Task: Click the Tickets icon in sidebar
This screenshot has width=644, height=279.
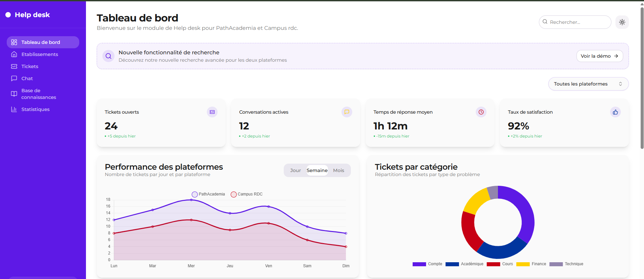Action: point(14,66)
